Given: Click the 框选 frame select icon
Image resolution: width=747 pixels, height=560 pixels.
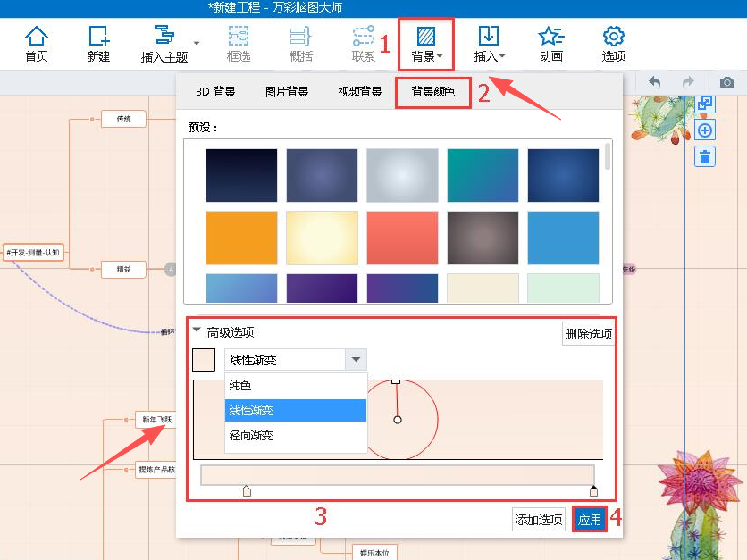Looking at the screenshot, I should (x=239, y=44).
